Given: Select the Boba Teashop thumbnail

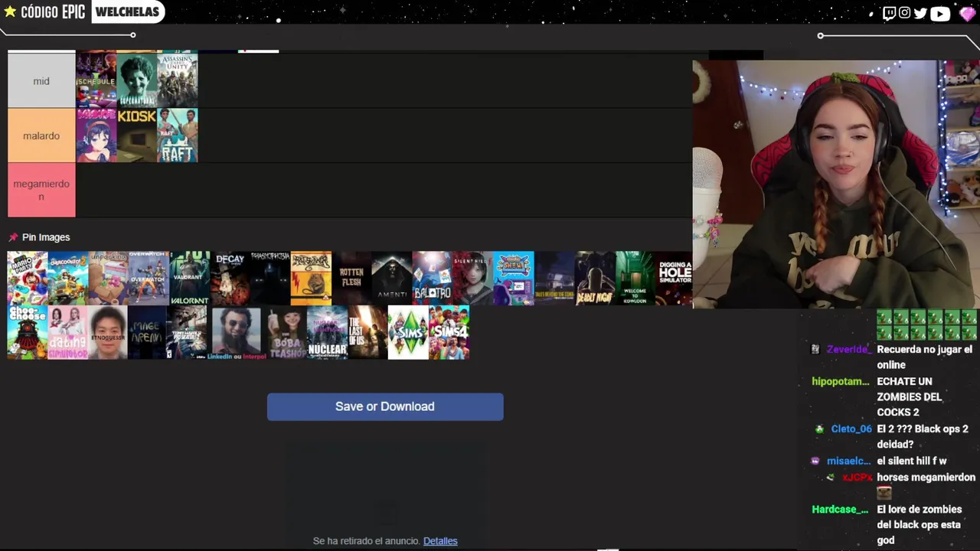Looking at the screenshot, I should coord(286,333).
